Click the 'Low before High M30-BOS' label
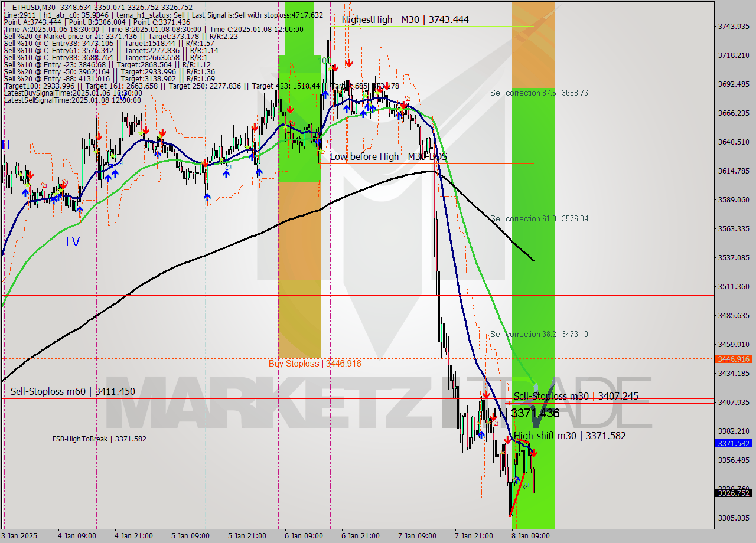756x543 pixels. 388,156
